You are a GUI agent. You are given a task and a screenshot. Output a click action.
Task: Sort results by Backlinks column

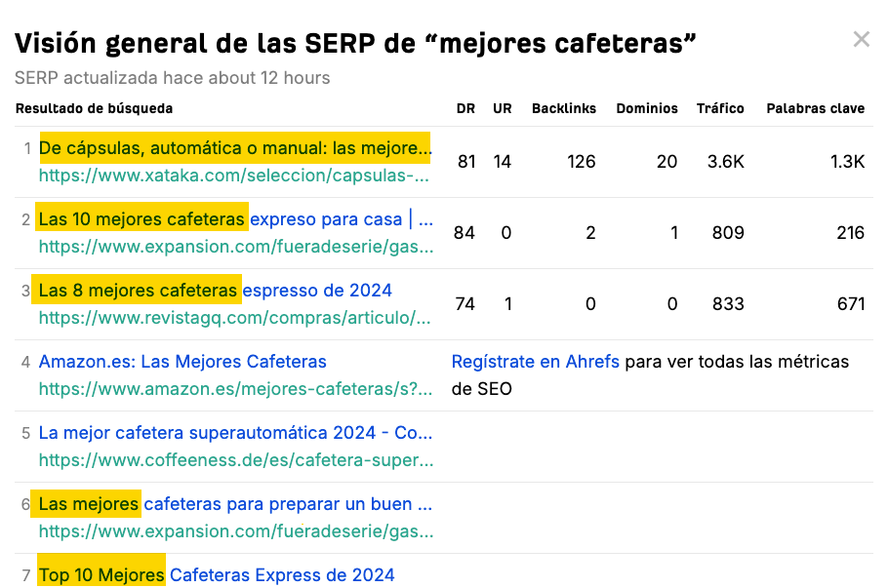point(564,108)
